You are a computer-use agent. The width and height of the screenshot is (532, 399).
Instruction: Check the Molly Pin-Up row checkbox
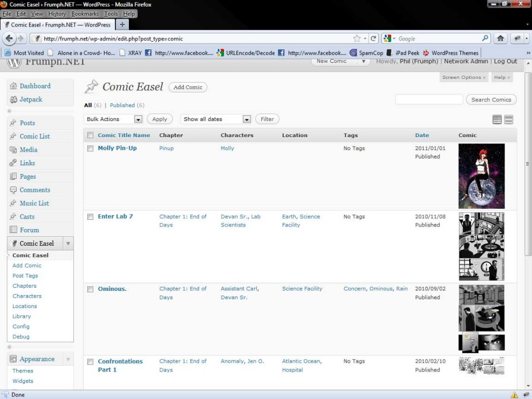pos(90,149)
